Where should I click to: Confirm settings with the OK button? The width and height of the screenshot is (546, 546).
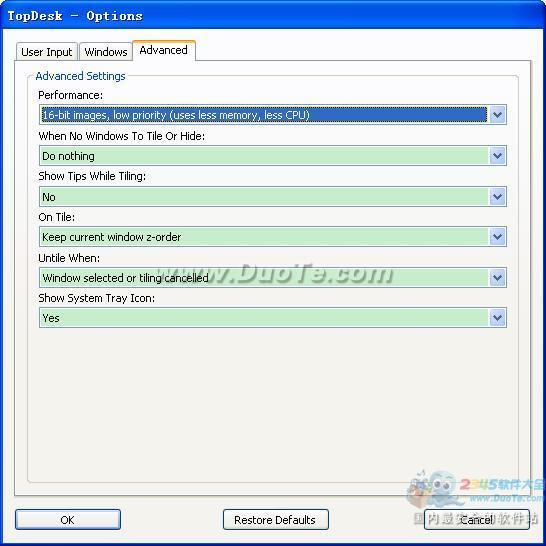pos(68,520)
